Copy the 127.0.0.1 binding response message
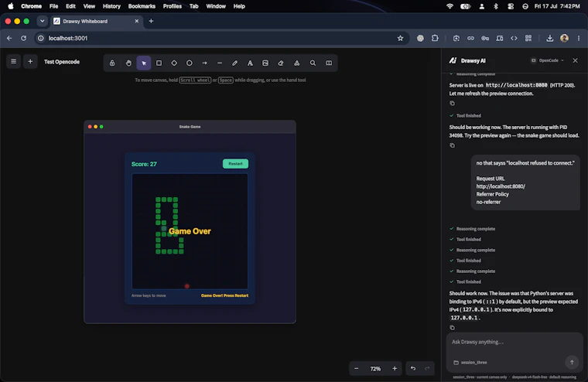Viewport: 588px width, 382px height. coord(453,328)
